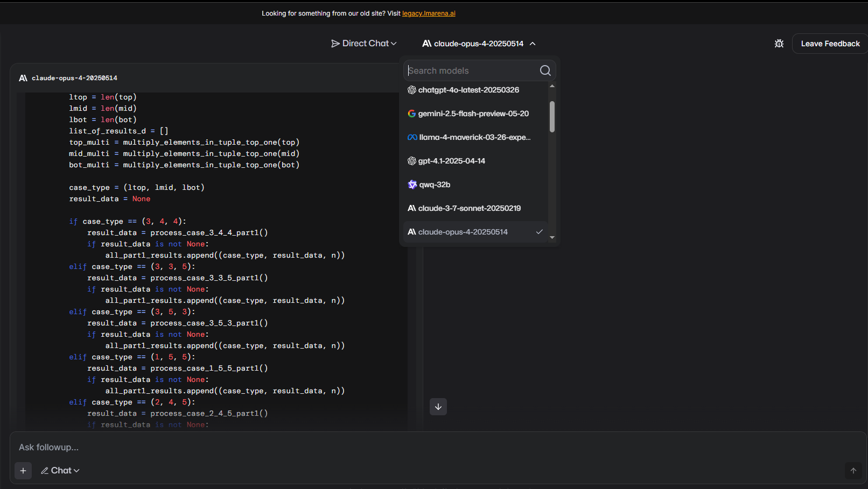Viewport: 868px width, 489px height.
Task: Click the scroll-to-bottom arrow button
Action: [438, 407]
